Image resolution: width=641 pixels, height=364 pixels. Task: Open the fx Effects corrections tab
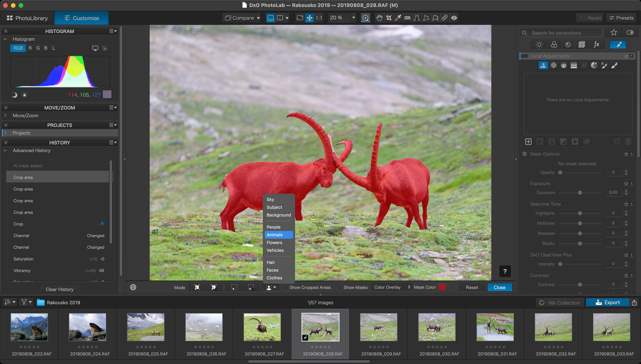click(x=597, y=44)
